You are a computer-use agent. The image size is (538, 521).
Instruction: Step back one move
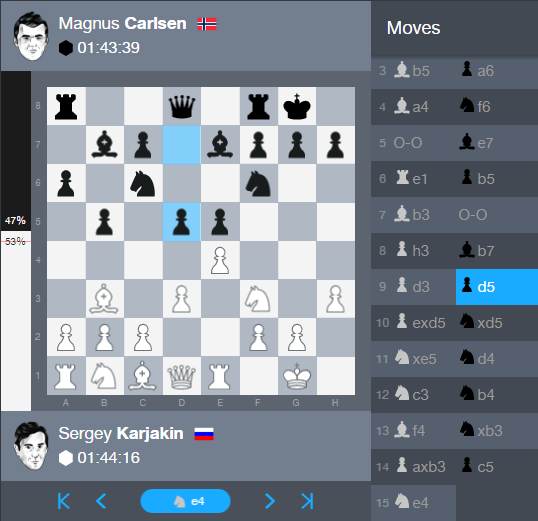(x=101, y=501)
